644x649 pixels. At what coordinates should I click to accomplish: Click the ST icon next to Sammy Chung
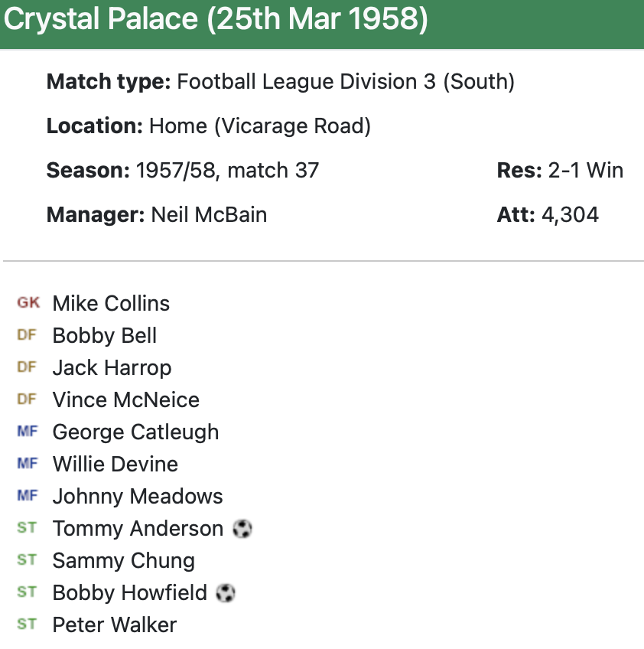tap(27, 560)
